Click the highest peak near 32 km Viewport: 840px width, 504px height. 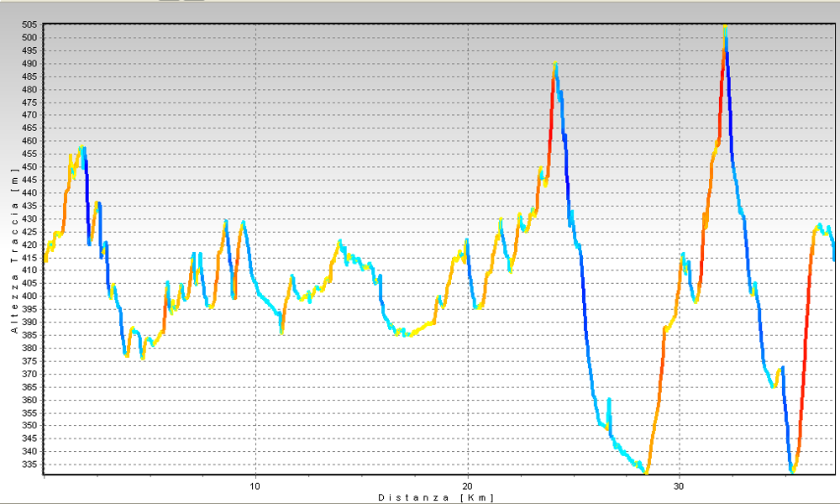click(725, 30)
